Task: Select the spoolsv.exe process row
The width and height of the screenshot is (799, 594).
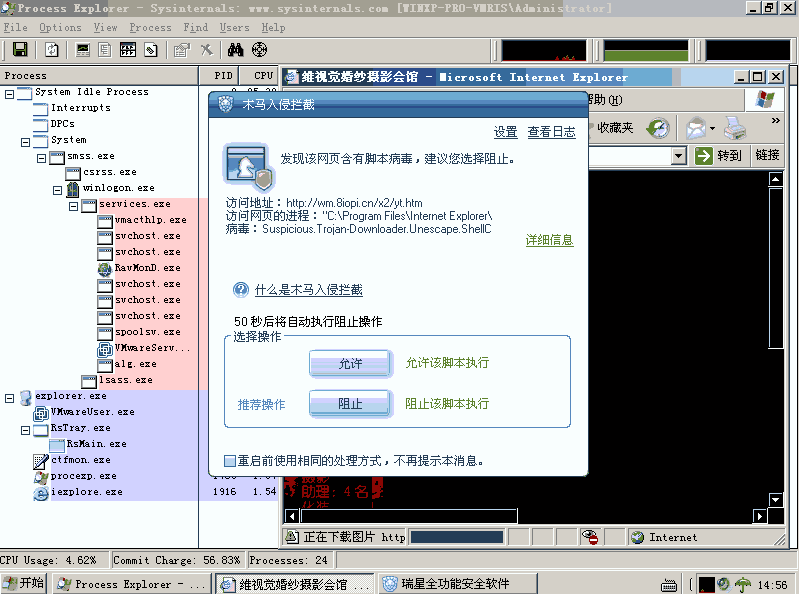Action: 148,332
